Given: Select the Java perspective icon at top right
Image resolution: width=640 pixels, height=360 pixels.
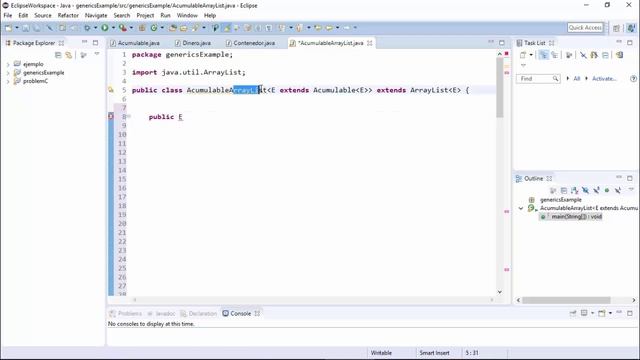Looking at the screenshot, I should [x=631, y=28].
